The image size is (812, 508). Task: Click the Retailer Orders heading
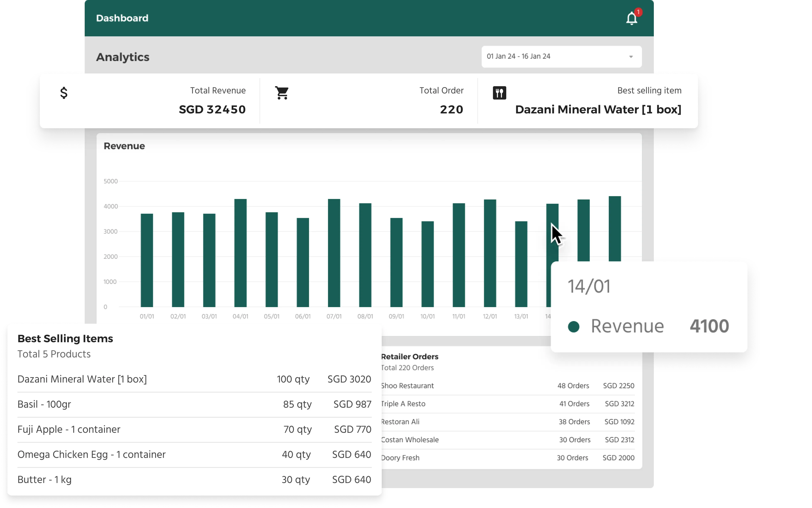(x=410, y=357)
